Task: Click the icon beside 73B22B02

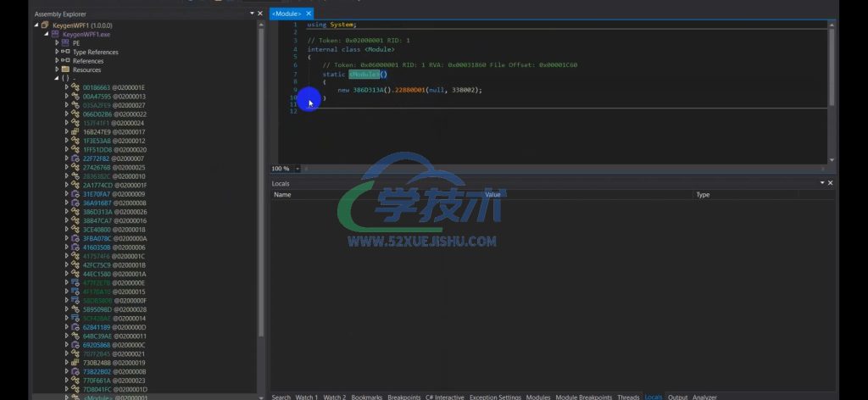Action: (75, 371)
